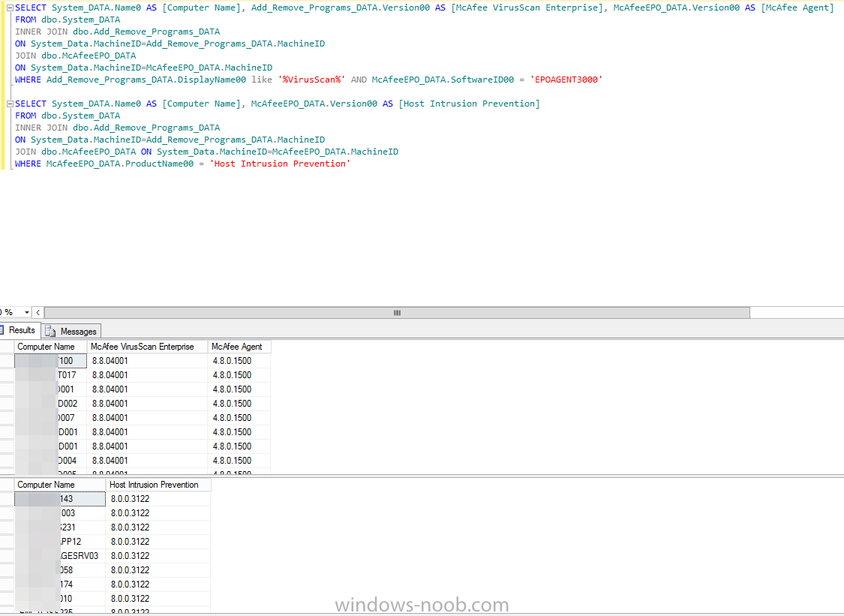844x616 pixels.
Task: Select 4.8.0.1500 cell in the D004 row
Action: tap(239, 461)
